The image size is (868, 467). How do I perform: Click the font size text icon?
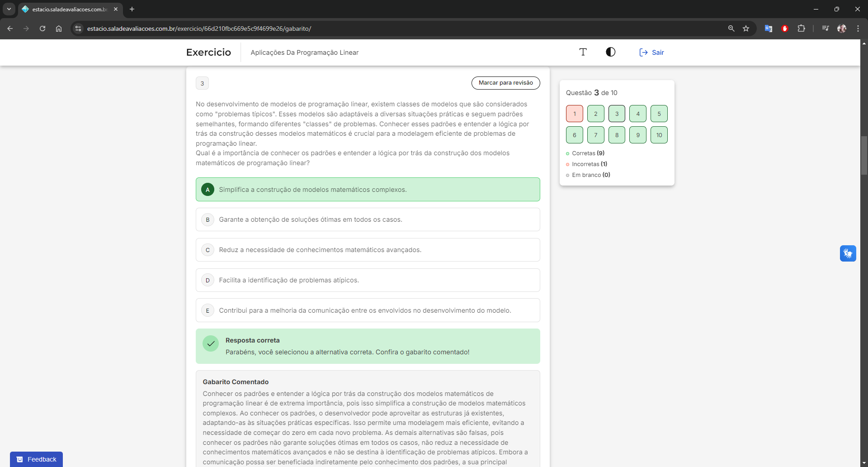pos(583,52)
